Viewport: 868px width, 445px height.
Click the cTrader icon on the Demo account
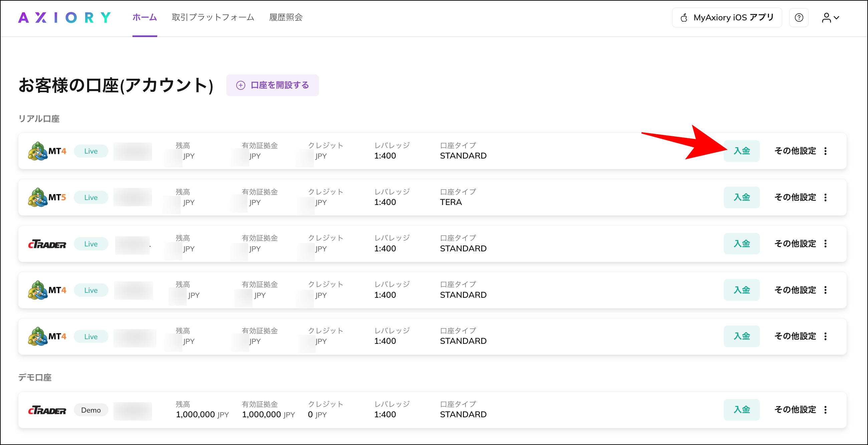point(47,410)
